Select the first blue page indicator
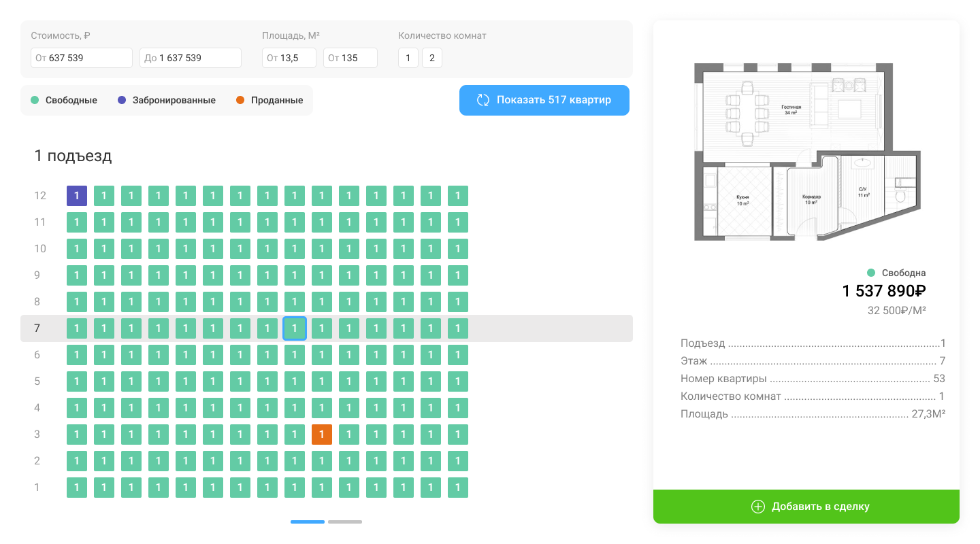This screenshot has height=544, width=980. 308,522
